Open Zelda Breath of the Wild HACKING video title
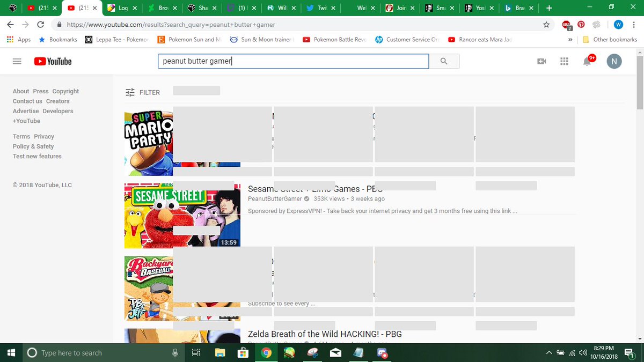The width and height of the screenshot is (644, 362). coord(325,334)
